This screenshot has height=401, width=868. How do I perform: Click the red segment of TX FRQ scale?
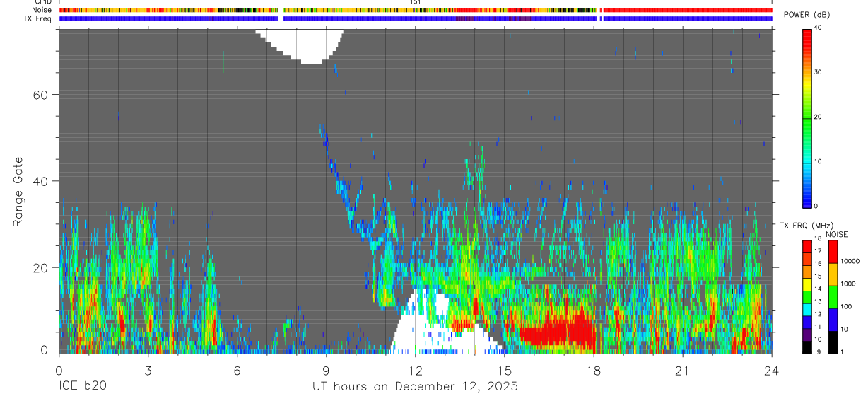click(x=807, y=246)
